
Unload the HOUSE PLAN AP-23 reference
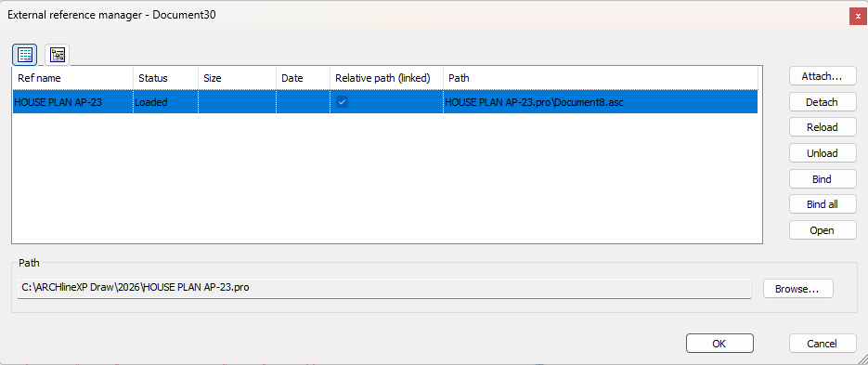[823, 153]
